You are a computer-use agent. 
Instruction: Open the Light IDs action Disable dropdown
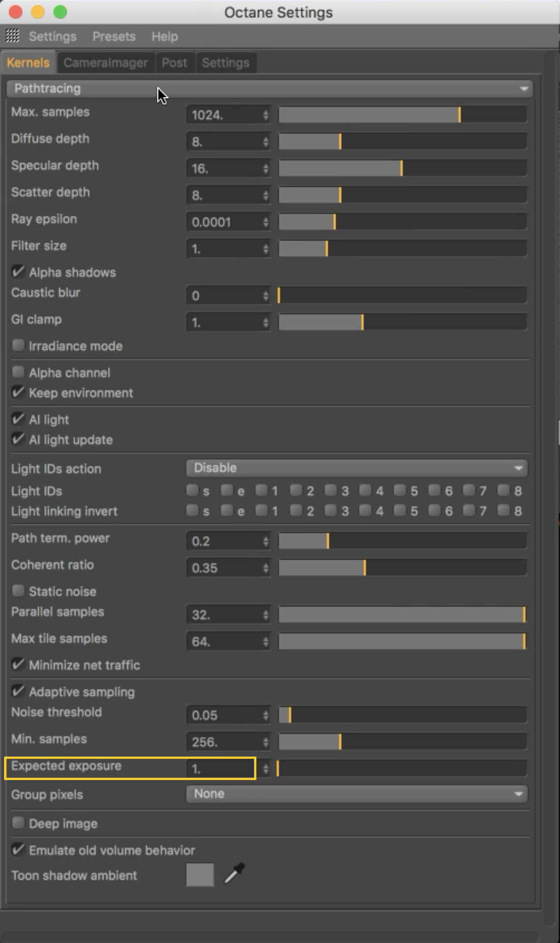click(357, 468)
